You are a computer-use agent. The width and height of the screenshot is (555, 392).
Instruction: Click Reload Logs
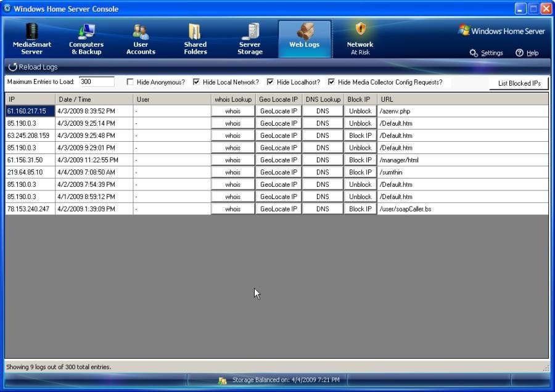point(33,67)
